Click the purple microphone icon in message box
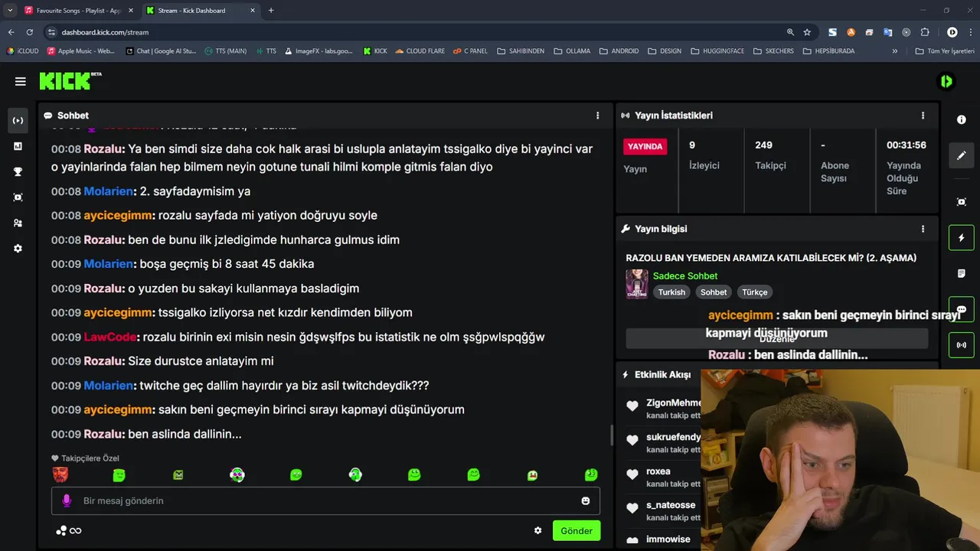This screenshot has width=980, height=551. click(67, 500)
